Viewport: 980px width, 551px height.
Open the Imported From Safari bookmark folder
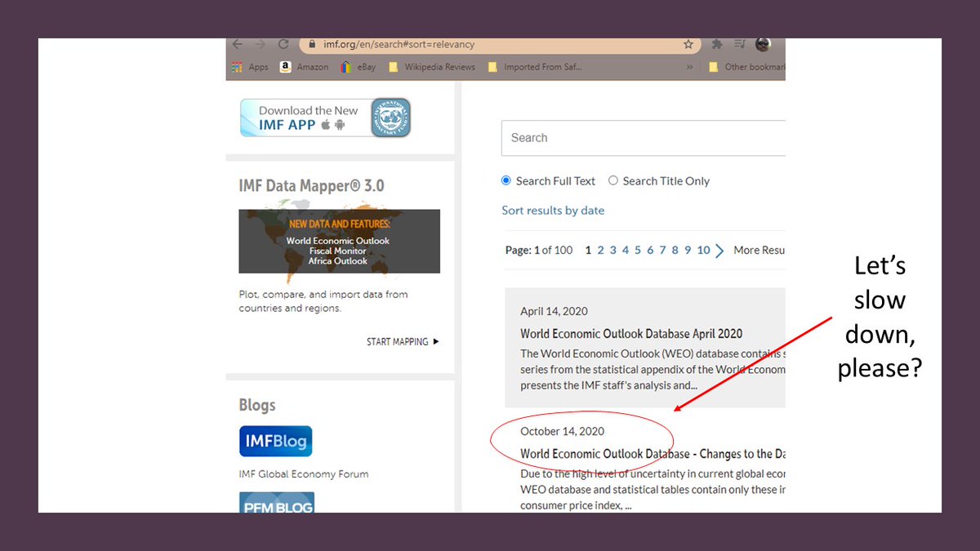536,67
